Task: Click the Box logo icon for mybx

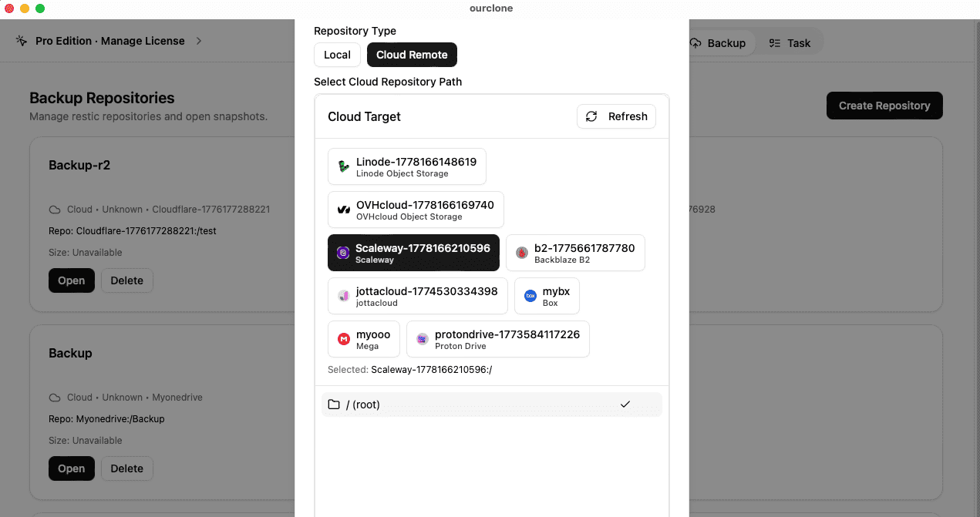Action: (x=530, y=296)
